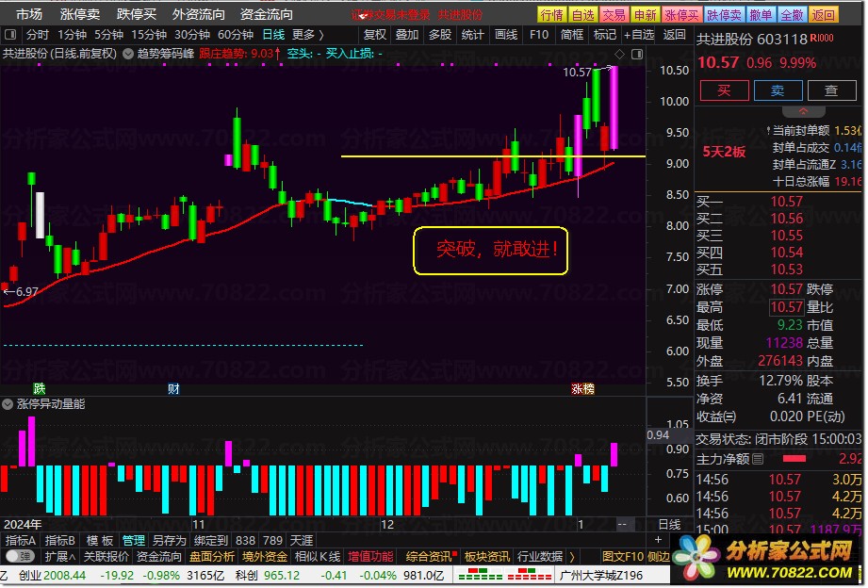Click the blue 卖 sell button
868x588 pixels.
pos(778,90)
